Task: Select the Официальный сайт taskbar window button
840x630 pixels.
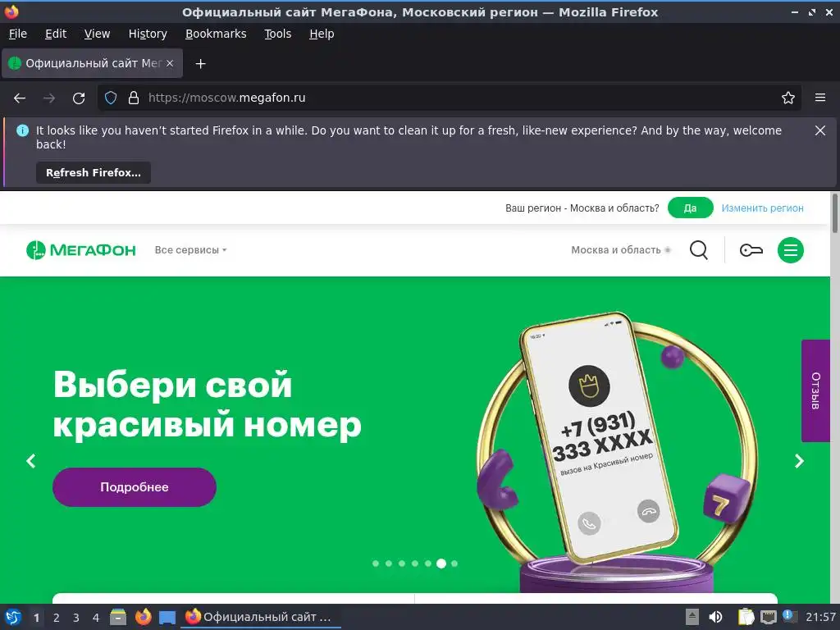Action: pyautogui.click(x=261, y=617)
